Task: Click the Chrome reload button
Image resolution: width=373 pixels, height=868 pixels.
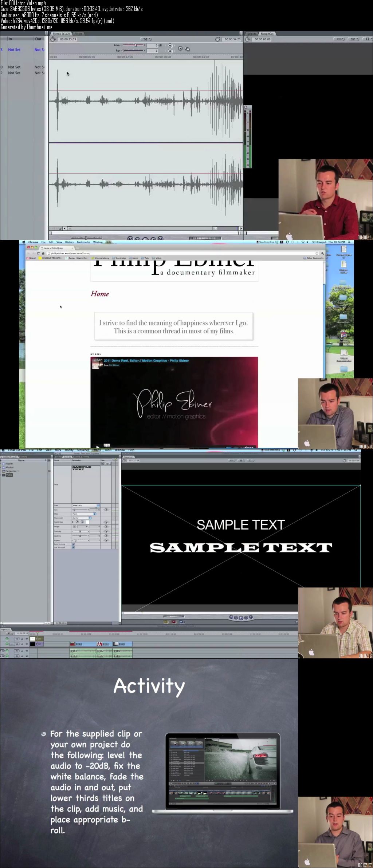Action: click(38, 253)
